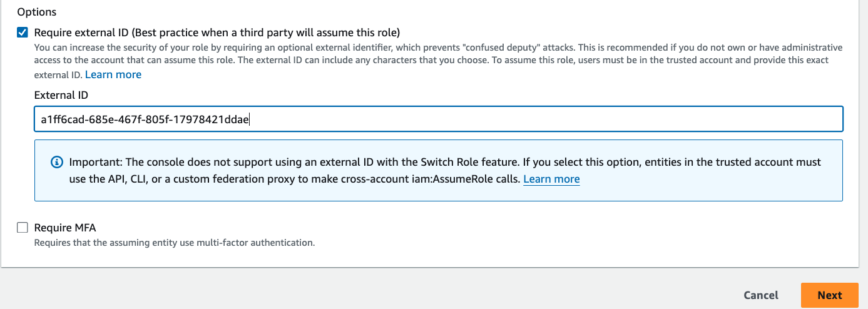Click the 'Options' section heading
Screen dimensions: 868x309
tap(37, 12)
